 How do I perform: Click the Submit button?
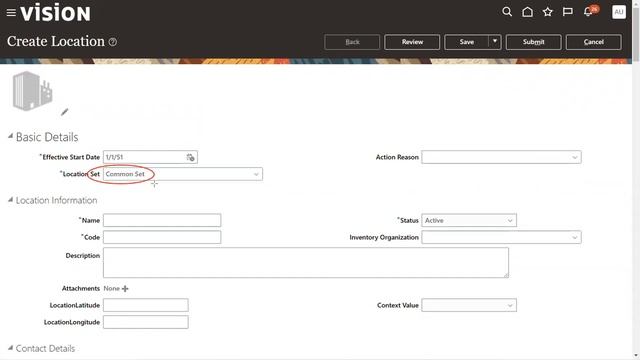pos(533,42)
